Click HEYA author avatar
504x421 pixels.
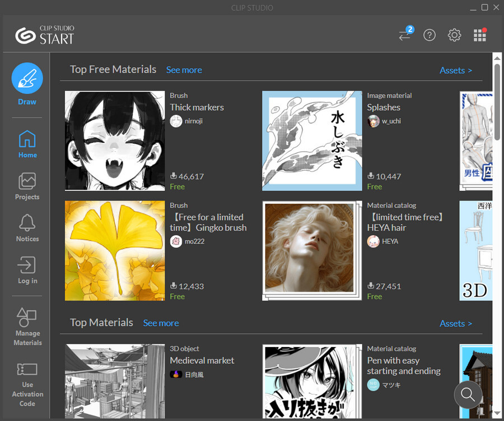(x=373, y=241)
